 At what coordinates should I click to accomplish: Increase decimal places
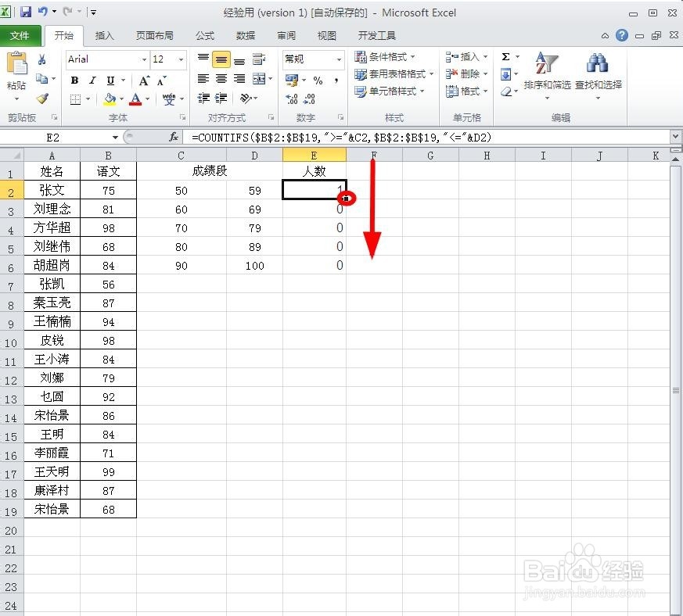click(291, 99)
